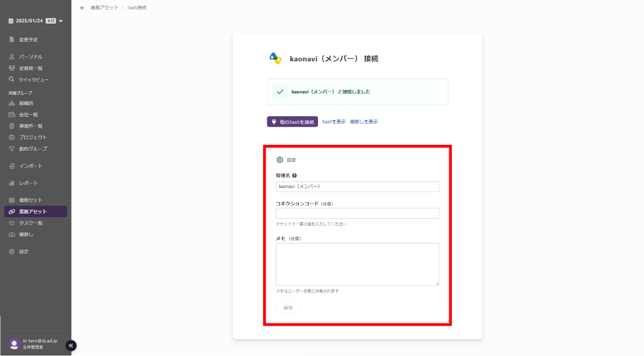This screenshot has width=644, height=356.
Task: Click the 本日 badge next to date
Action: point(51,21)
